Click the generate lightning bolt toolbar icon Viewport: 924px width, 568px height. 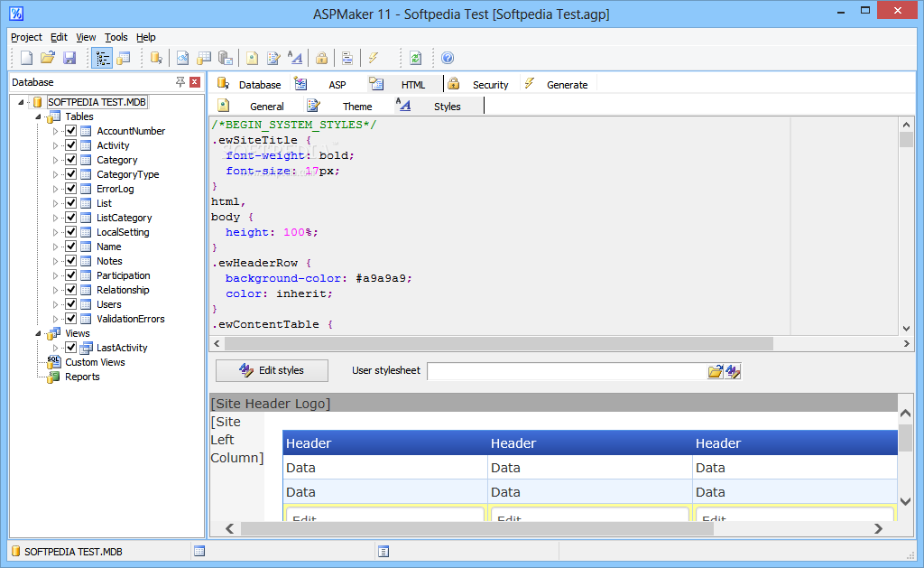click(x=374, y=58)
